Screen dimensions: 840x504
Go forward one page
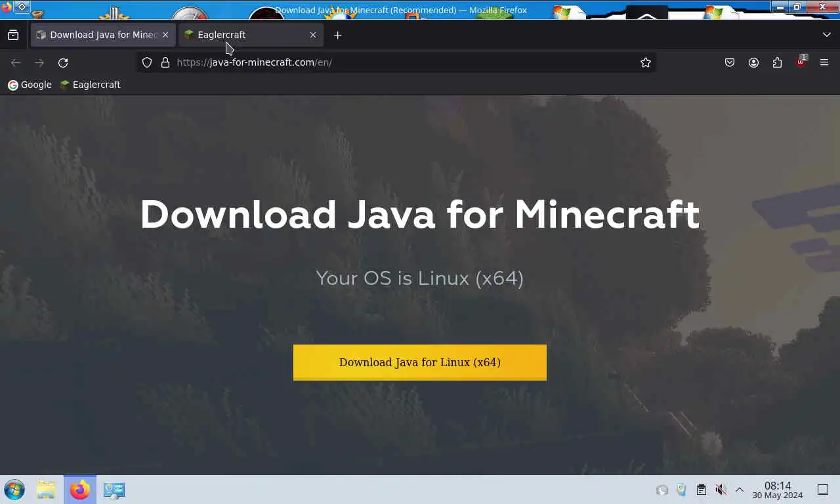click(39, 62)
